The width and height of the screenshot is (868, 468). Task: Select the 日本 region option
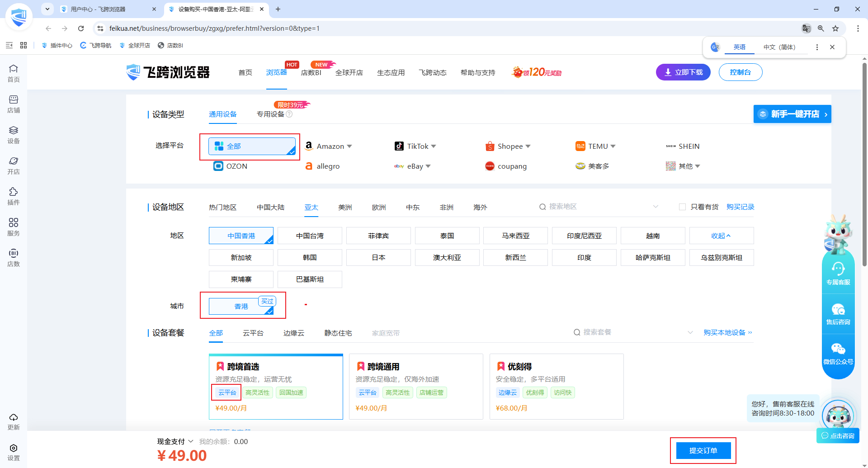coord(378,257)
